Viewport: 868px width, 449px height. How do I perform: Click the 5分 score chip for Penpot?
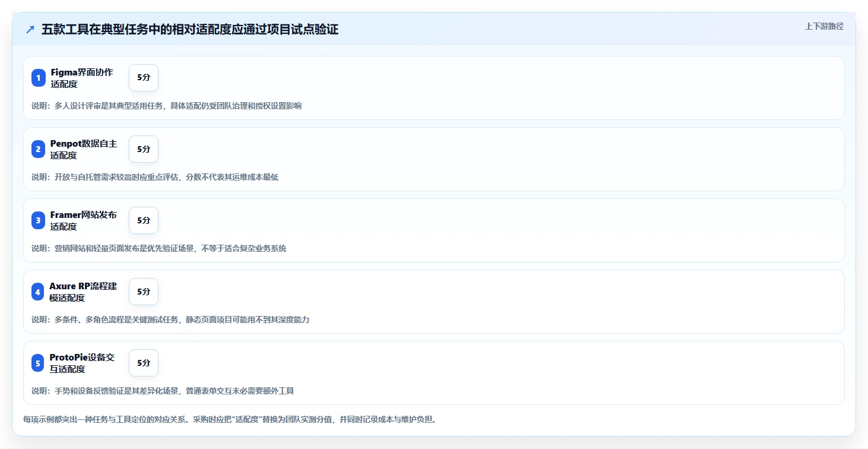pyautogui.click(x=144, y=149)
